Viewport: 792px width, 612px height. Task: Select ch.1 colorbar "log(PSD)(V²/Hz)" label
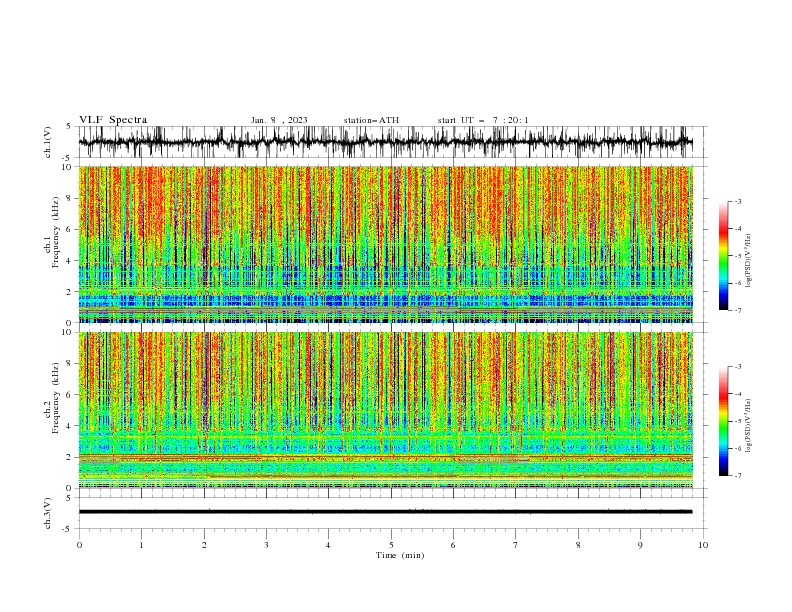(x=749, y=261)
